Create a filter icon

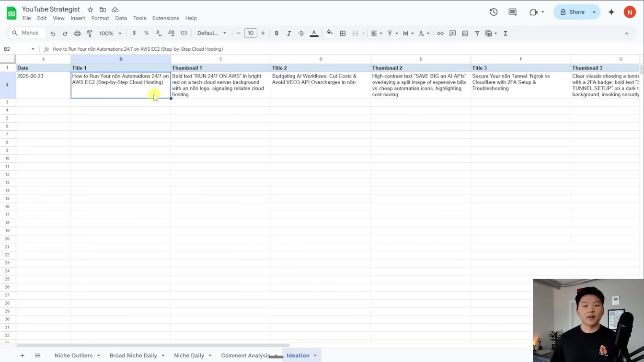[477, 34]
